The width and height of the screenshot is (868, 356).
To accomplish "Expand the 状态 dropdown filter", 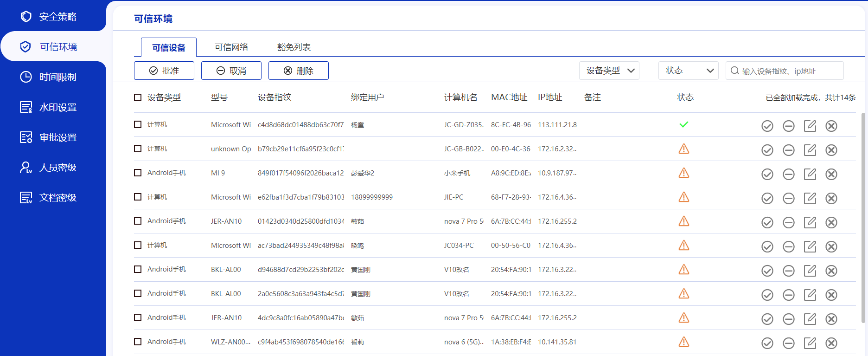I will point(689,71).
